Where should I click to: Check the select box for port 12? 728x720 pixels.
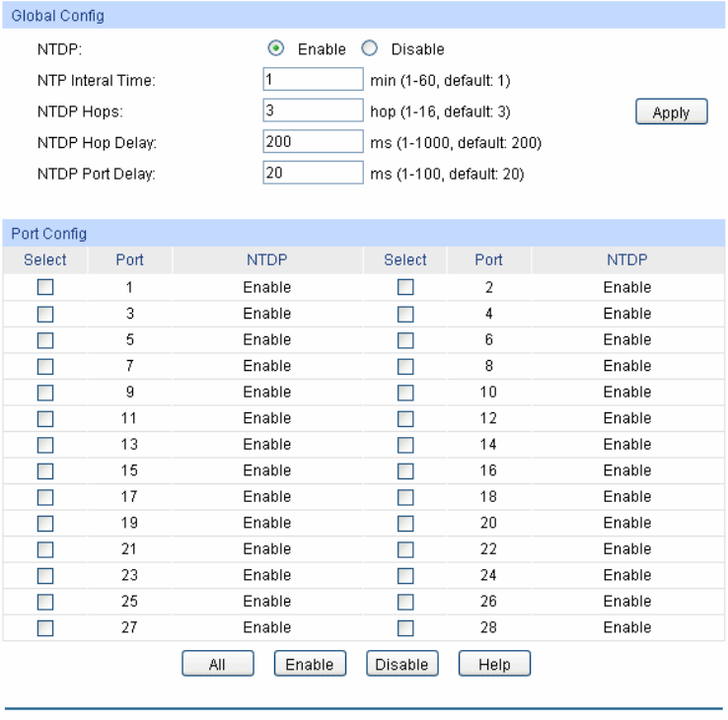[405, 418]
